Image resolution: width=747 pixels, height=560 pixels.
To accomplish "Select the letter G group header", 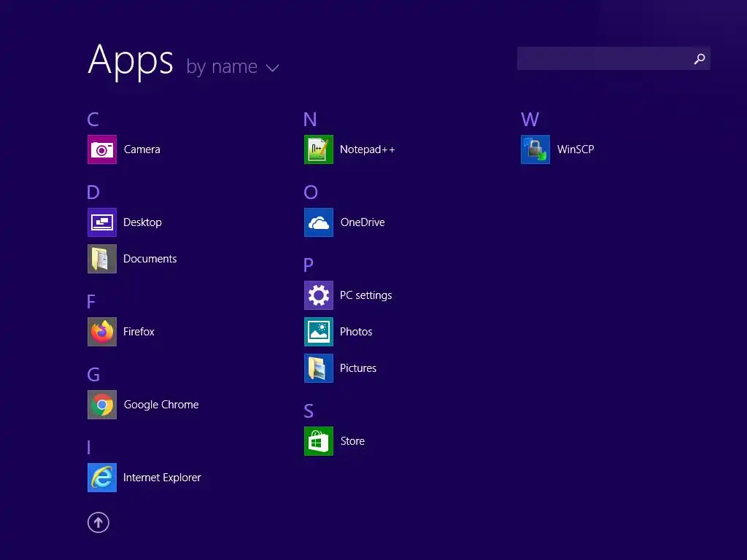I will [x=93, y=375].
